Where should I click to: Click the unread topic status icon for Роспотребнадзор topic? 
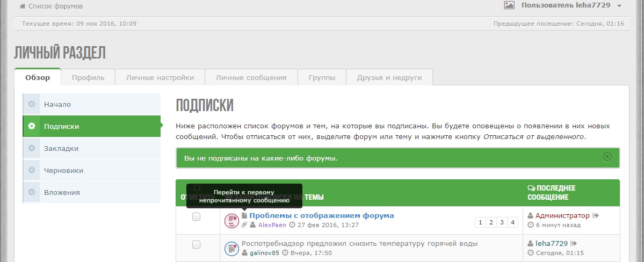pyautogui.click(x=231, y=248)
